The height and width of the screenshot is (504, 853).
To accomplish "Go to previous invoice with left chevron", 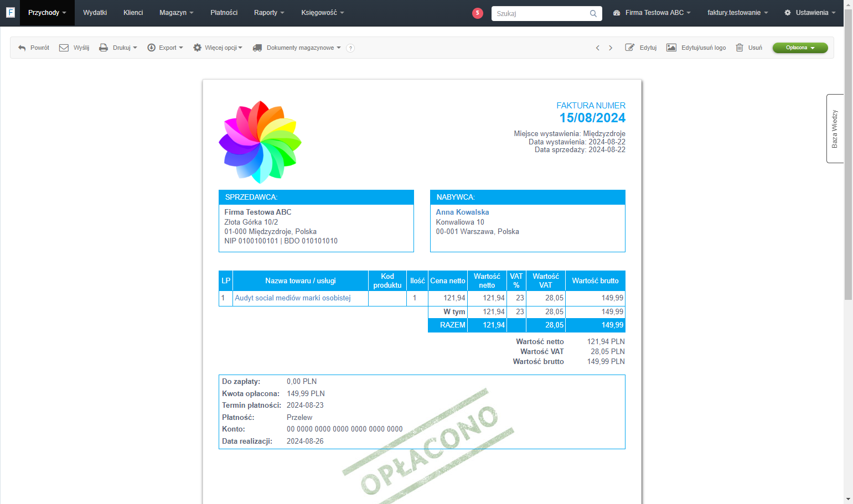I will (x=597, y=48).
